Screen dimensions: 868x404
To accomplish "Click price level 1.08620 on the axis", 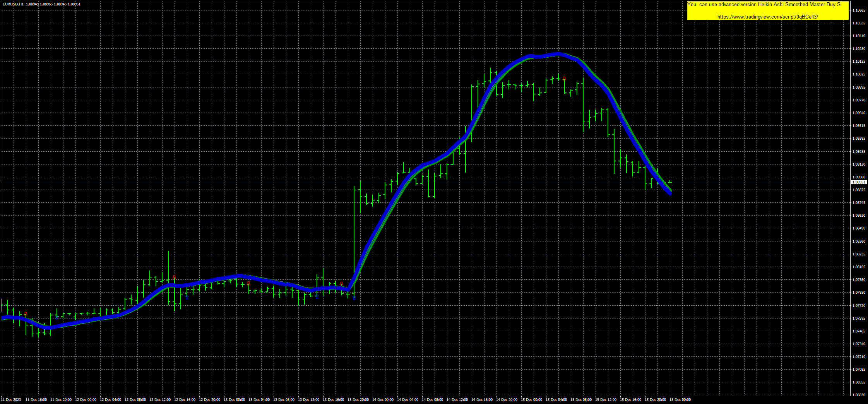I will (859, 216).
